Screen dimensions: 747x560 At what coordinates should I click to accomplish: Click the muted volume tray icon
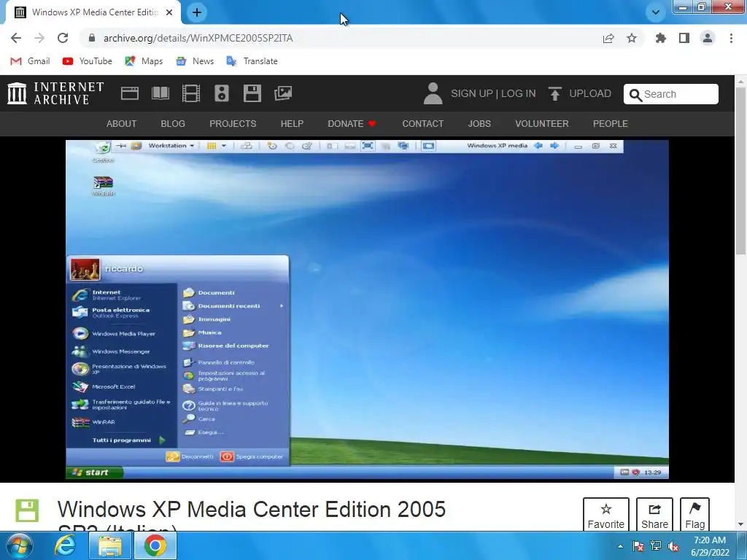[x=673, y=546]
